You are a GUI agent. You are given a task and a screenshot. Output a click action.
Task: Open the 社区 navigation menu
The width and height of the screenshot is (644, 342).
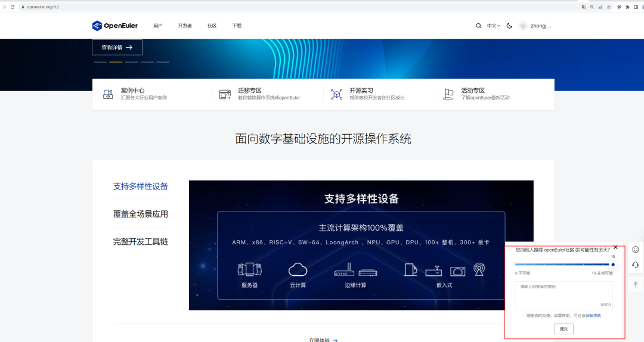[x=212, y=26]
